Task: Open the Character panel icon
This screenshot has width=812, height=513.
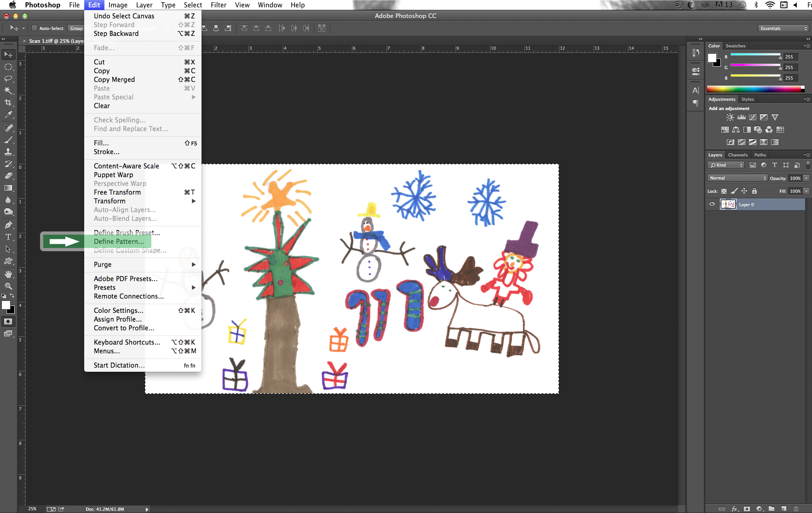Action: 696,91
